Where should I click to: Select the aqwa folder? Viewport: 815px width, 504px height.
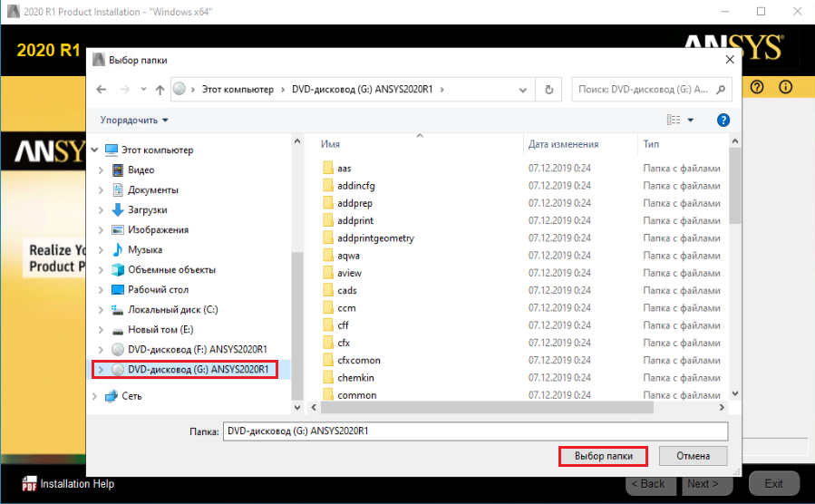click(x=348, y=256)
